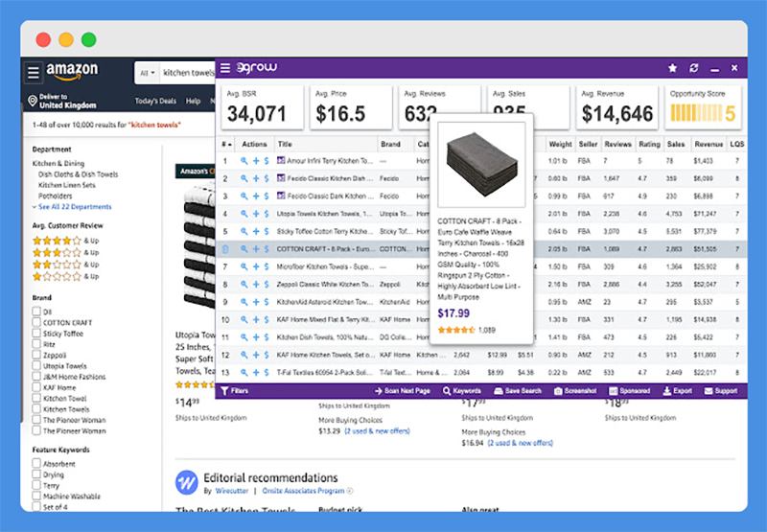Click Save Search in bottom toolbar
The image size is (767, 532).
point(518,391)
